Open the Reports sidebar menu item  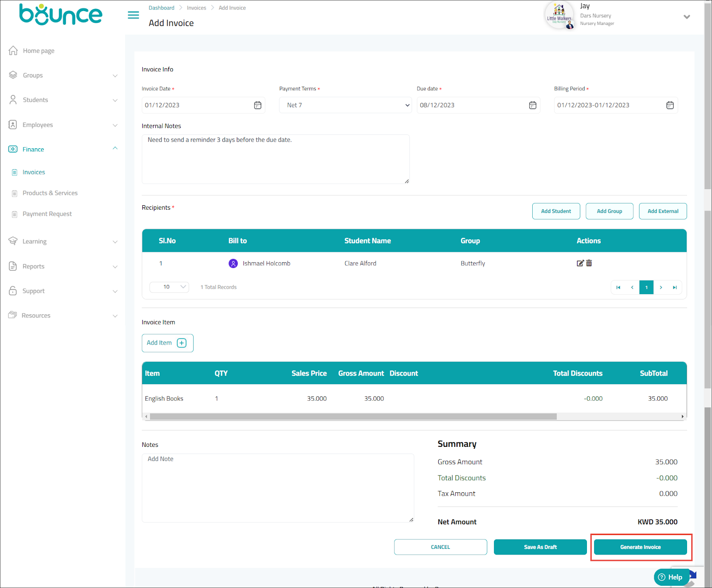click(x=33, y=266)
